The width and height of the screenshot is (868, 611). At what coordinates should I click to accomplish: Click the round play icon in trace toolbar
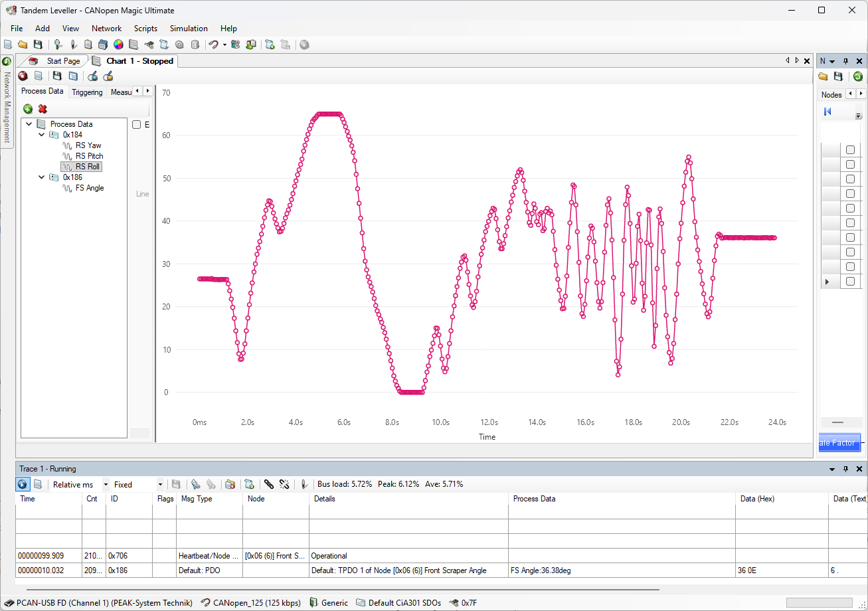23,485
